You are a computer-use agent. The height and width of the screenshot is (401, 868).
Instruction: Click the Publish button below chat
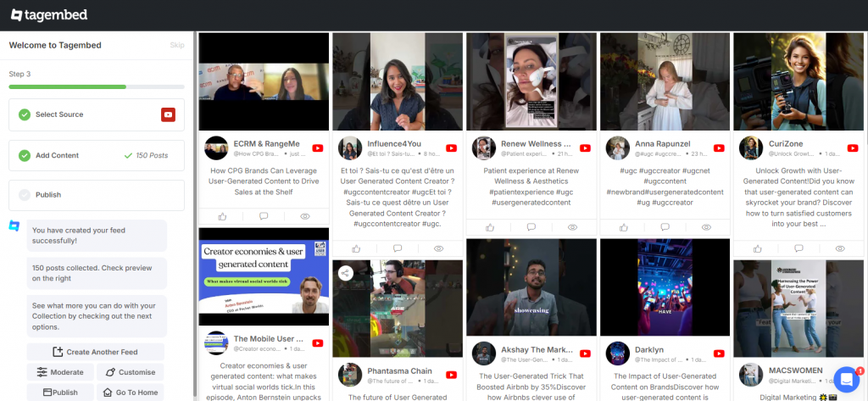[60, 393]
